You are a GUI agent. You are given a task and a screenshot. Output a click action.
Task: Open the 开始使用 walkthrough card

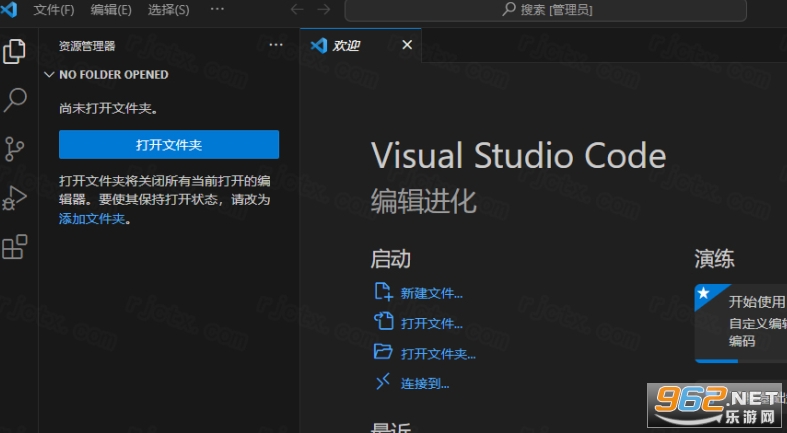pyautogui.click(x=741, y=323)
